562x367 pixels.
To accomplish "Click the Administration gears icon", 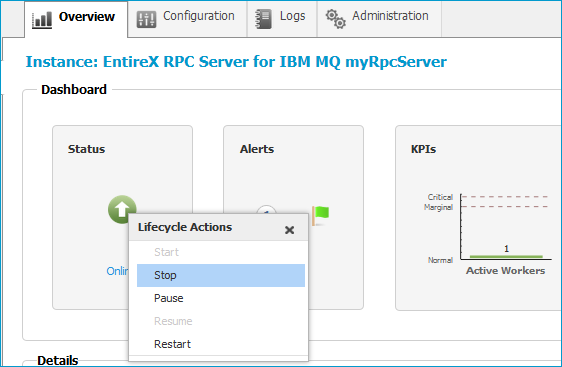I will 335,19.
